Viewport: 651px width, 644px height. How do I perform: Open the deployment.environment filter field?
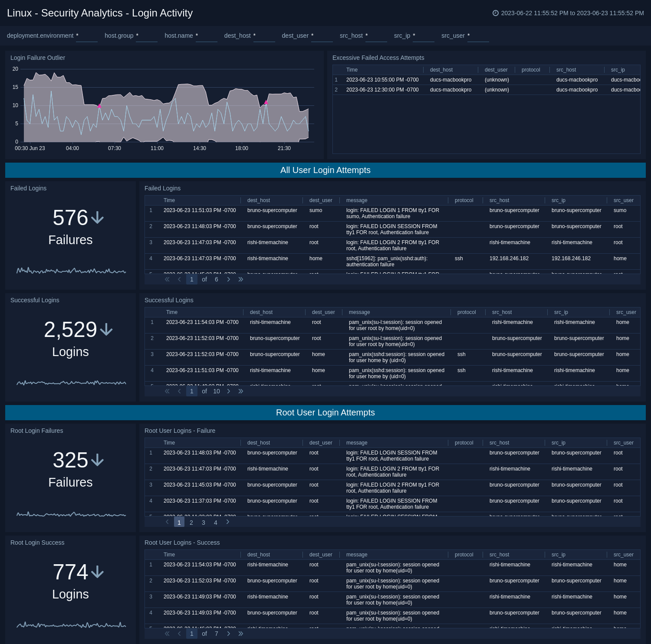point(87,36)
